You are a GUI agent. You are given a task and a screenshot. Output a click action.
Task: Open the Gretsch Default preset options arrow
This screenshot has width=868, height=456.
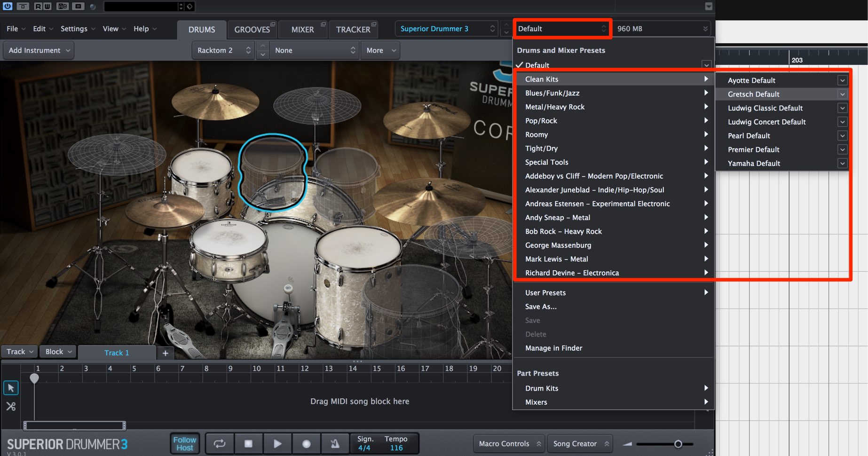[842, 94]
